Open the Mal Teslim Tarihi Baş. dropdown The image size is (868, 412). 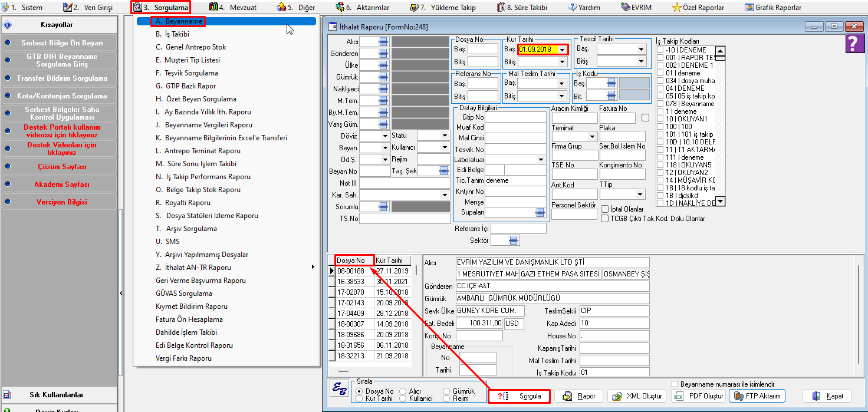click(x=563, y=84)
